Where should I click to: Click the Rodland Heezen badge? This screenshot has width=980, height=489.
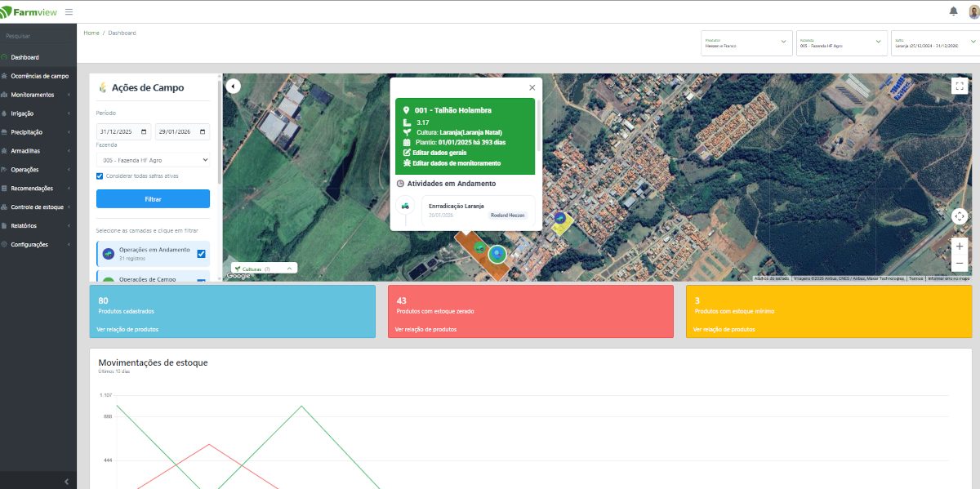pyautogui.click(x=508, y=215)
